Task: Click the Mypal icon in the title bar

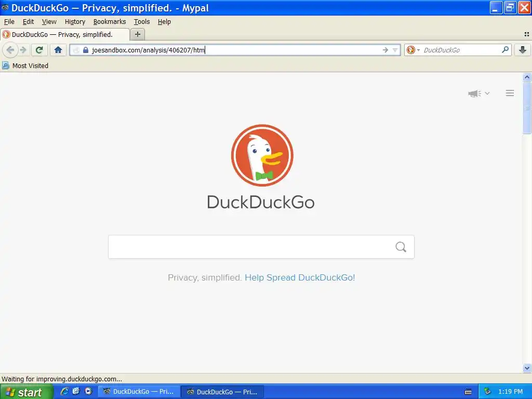Action: click(x=5, y=7)
